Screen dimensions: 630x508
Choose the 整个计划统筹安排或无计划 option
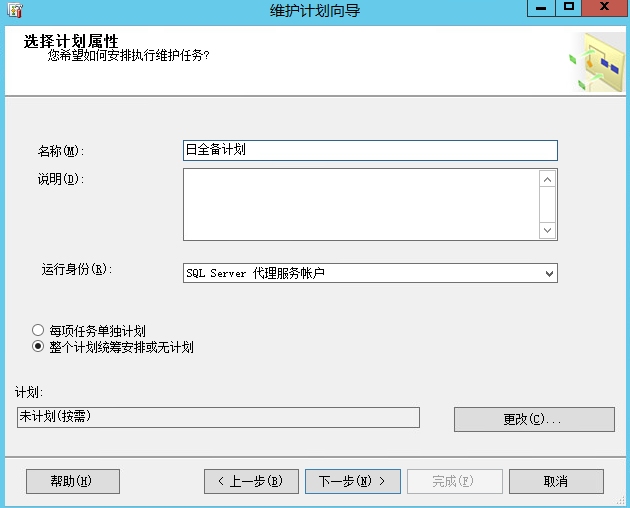[x=38, y=347]
